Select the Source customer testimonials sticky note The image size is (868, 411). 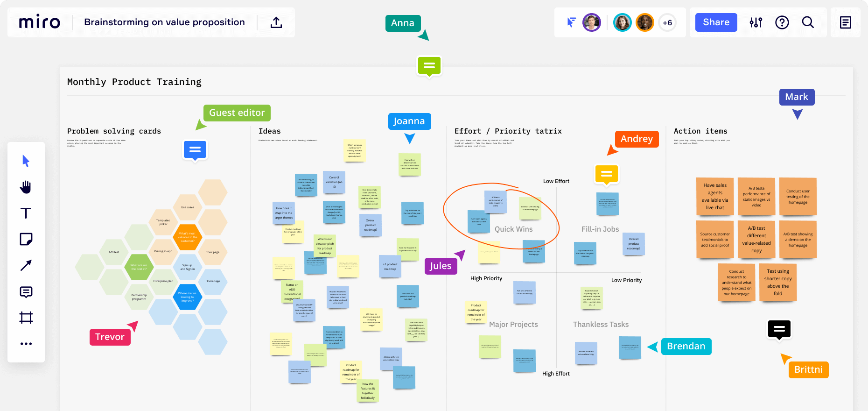715,240
